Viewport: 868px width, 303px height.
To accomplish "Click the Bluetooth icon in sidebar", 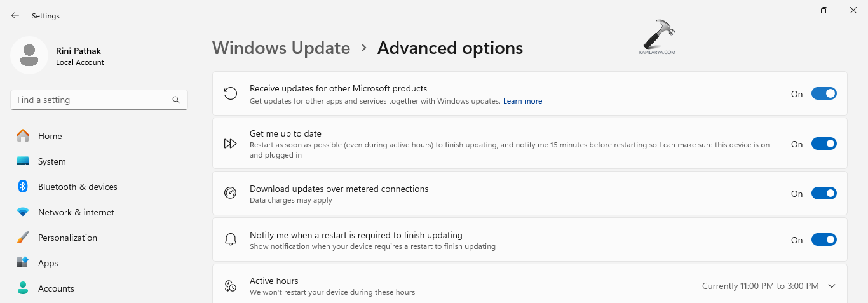I will click(x=23, y=187).
